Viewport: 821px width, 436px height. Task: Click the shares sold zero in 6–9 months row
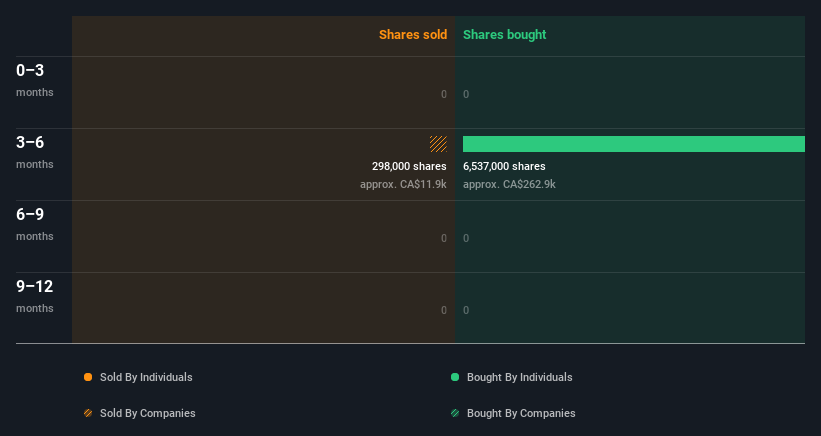pos(444,238)
